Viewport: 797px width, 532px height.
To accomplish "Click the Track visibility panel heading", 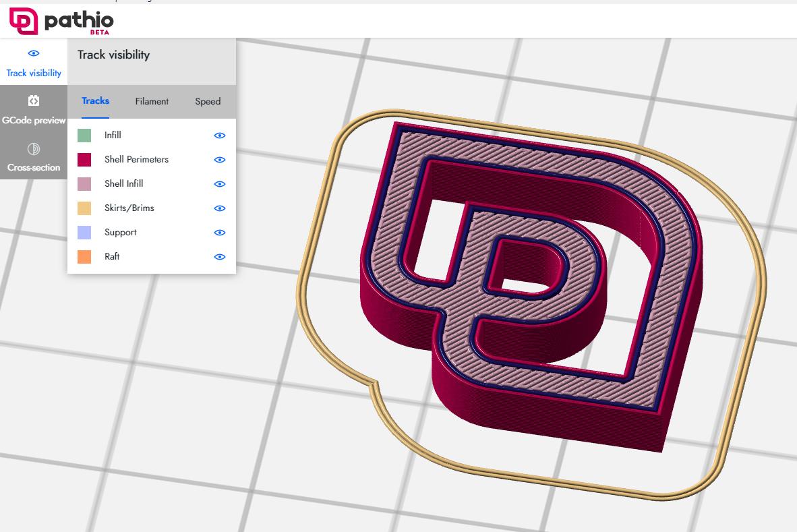I will pos(113,55).
